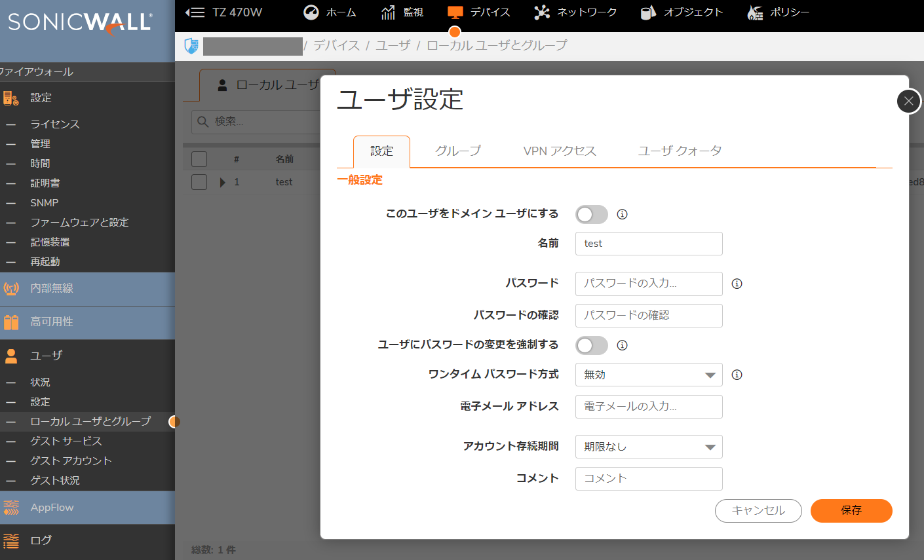Click the コメント input field
Viewport: 924px width, 560px height.
pyautogui.click(x=649, y=479)
